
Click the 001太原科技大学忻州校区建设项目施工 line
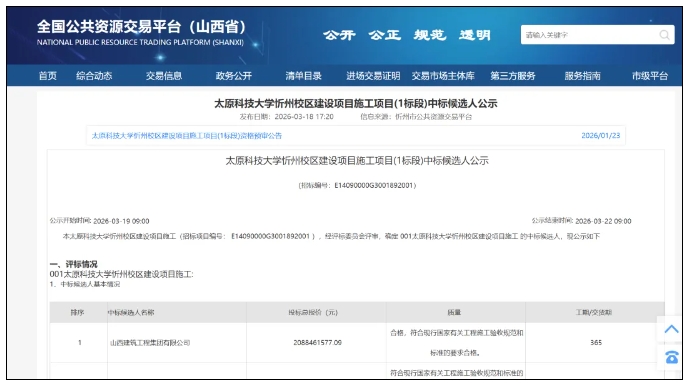(x=122, y=274)
